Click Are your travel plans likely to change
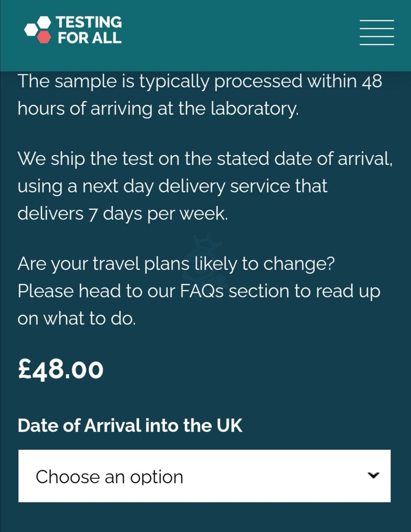The image size is (411, 532). pyautogui.click(x=176, y=264)
